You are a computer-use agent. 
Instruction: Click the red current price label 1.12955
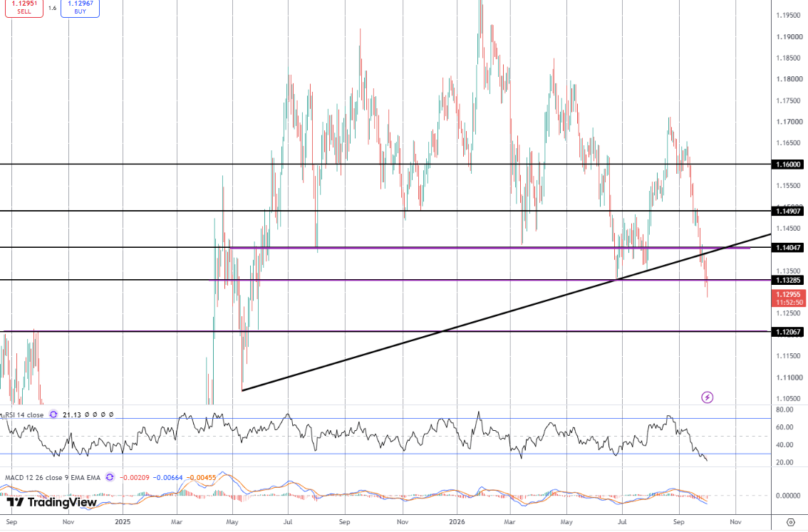pyautogui.click(x=789, y=298)
